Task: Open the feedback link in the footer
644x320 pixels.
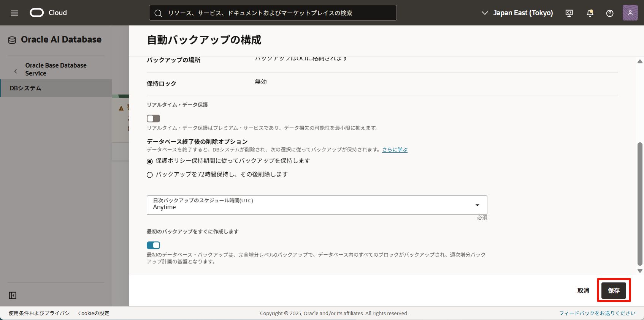Action: coord(597,313)
